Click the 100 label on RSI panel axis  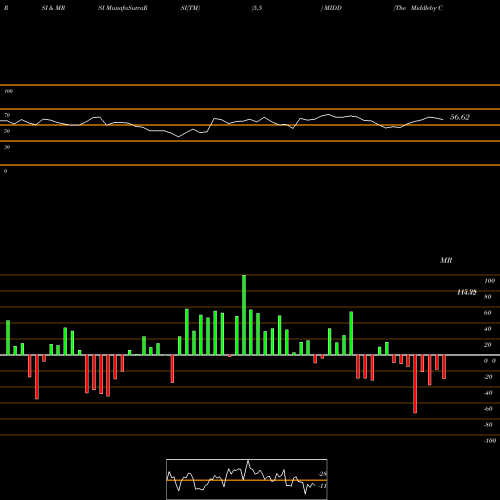pyautogui.click(x=8, y=91)
